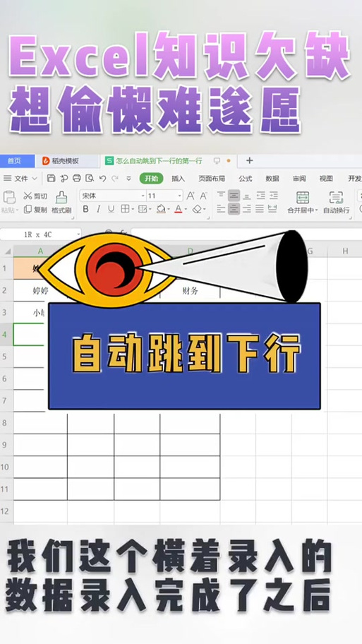Toggle Underline formatting
This screenshot has height=644, width=362.
point(111,209)
